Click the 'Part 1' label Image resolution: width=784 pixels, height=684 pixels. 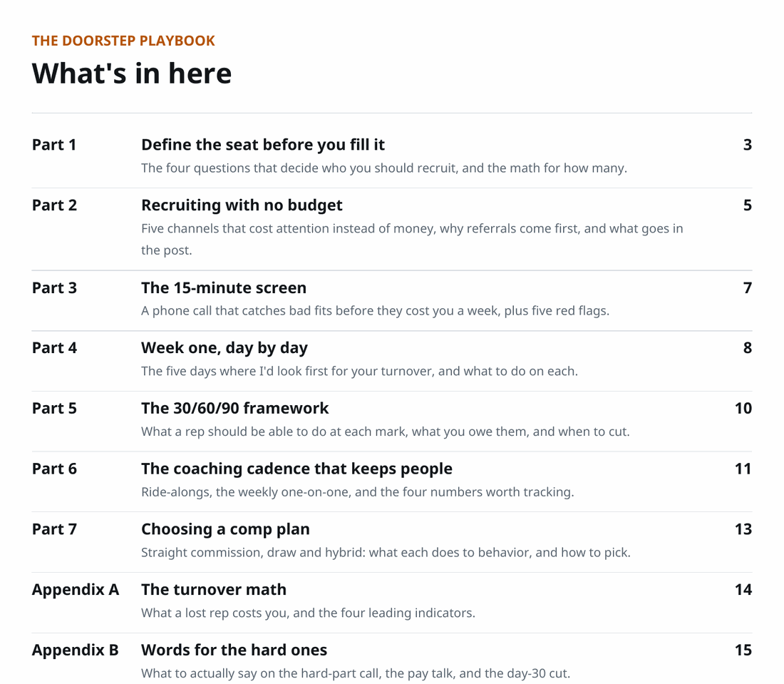tap(54, 145)
